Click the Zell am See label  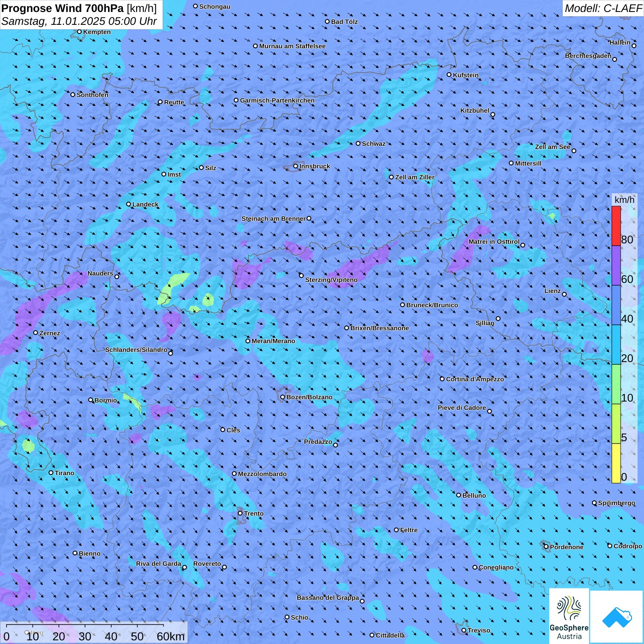click(552, 147)
